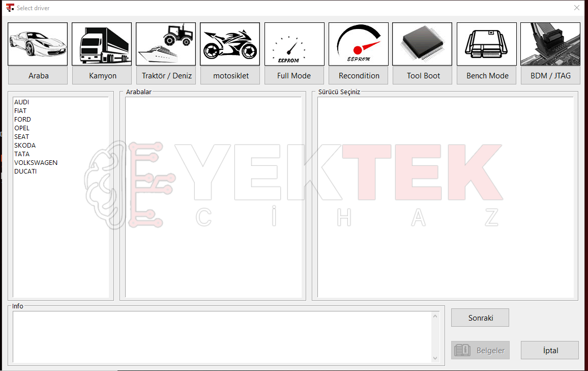Select FORD from the brand list

click(x=22, y=119)
